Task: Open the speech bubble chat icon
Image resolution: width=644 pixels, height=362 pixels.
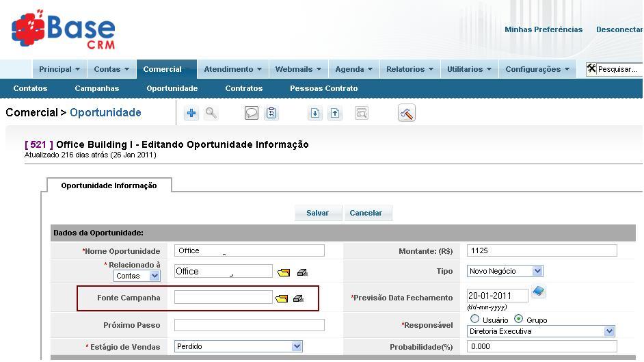Action: coord(252,114)
